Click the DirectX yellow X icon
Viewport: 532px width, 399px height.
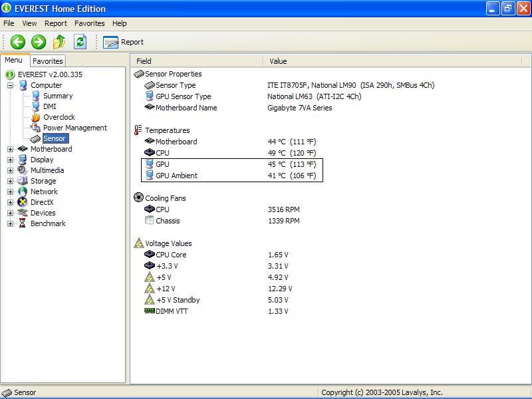tap(23, 202)
